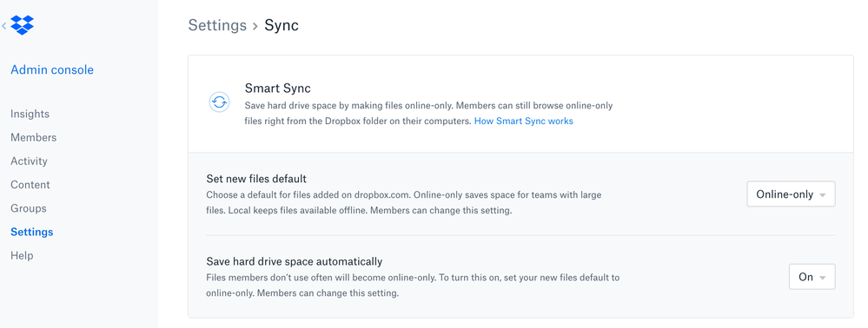Select Settings in the sidebar
Screen dimensions: 868x328
pyautogui.click(x=31, y=232)
